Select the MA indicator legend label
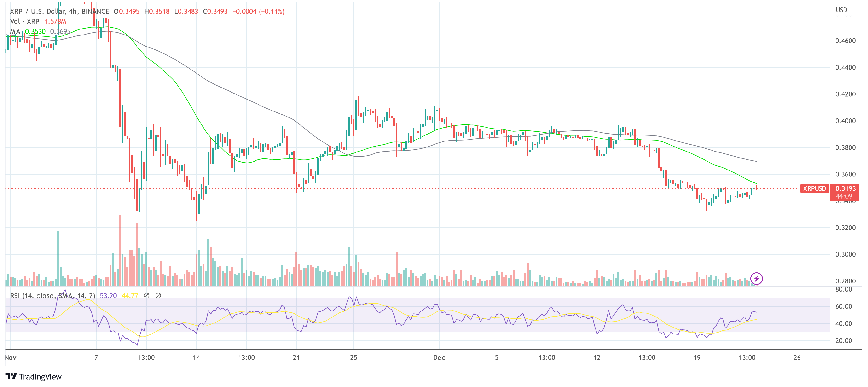The height and width of the screenshot is (387, 868). [x=15, y=32]
